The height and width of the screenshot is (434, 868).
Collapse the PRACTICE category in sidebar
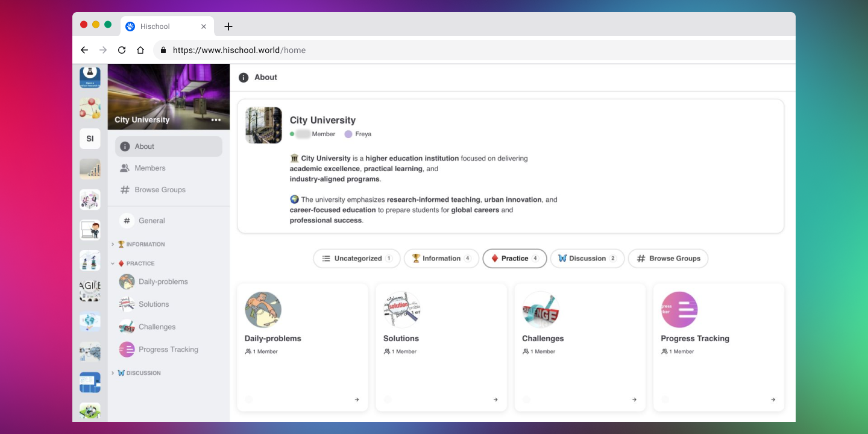(133, 263)
